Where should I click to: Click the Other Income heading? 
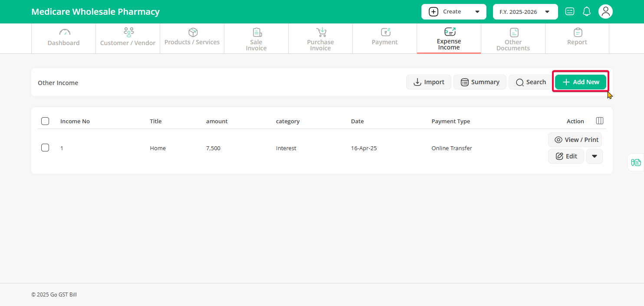(x=58, y=82)
